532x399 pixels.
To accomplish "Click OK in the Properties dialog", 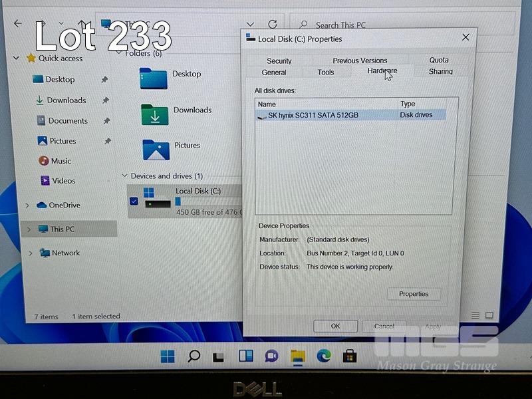I will tap(335, 326).
